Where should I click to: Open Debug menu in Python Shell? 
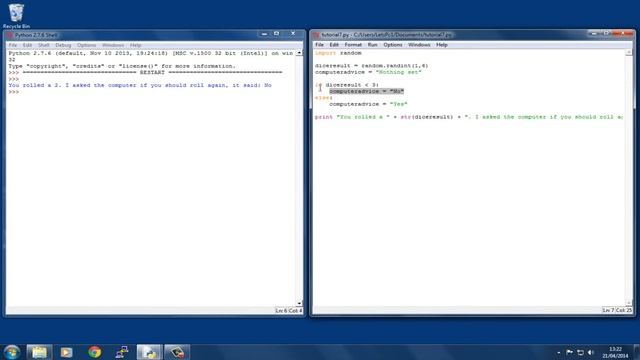(63, 45)
